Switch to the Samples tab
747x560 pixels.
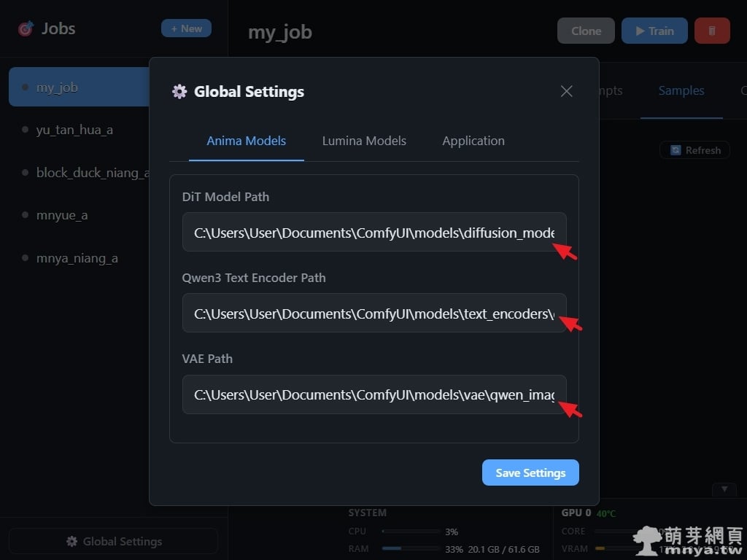click(x=681, y=90)
